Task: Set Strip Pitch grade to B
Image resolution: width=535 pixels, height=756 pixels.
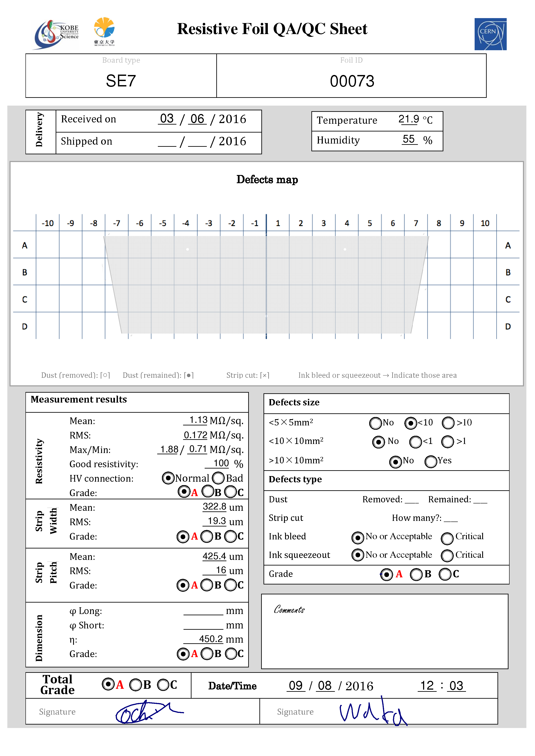Action: [x=207, y=586]
